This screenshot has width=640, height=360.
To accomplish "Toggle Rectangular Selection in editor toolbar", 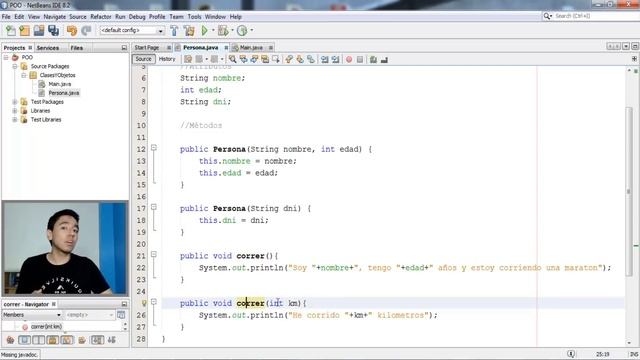I will pyautogui.click(x=276, y=60).
